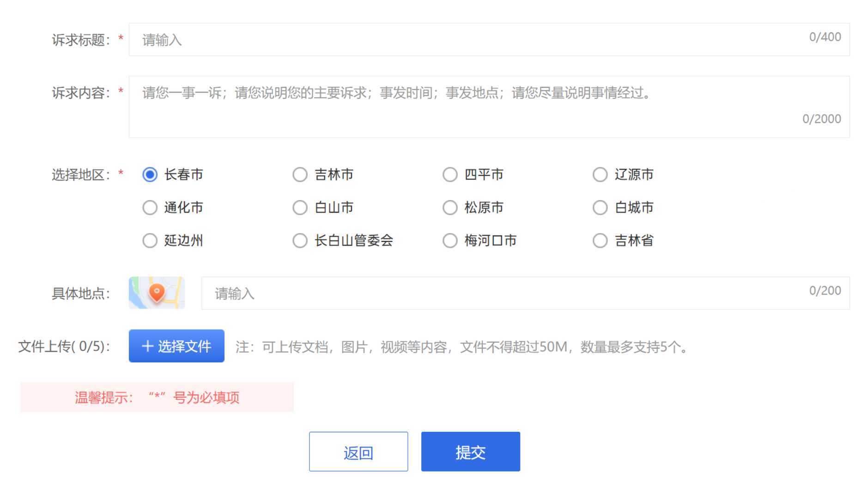Click the 选择文件 upload button
Screen dimensions: 868x479
176,346
